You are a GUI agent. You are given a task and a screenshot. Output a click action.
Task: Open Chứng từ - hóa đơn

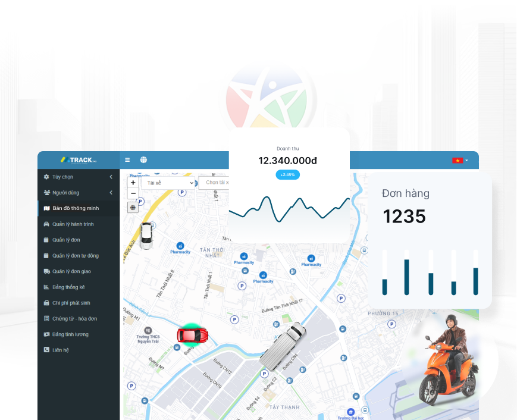point(74,319)
